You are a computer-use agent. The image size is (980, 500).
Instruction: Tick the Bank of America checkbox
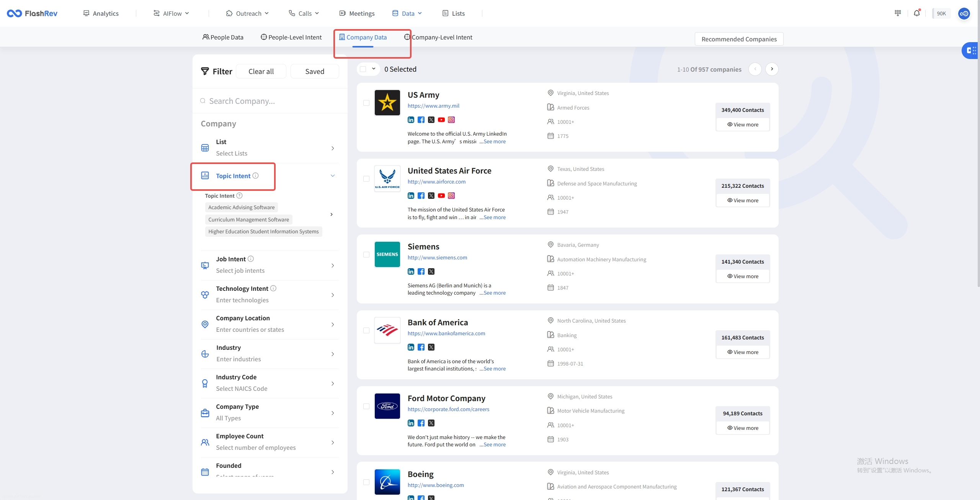coord(366,330)
